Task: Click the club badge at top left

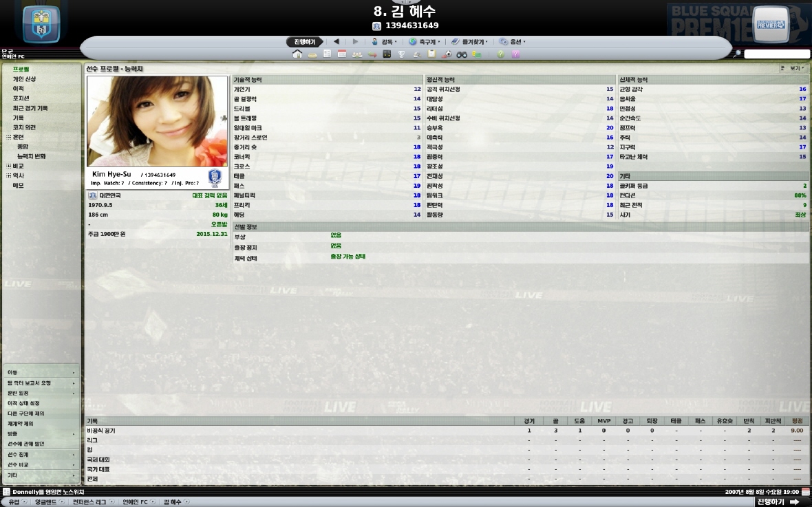Action: point(41,24)
